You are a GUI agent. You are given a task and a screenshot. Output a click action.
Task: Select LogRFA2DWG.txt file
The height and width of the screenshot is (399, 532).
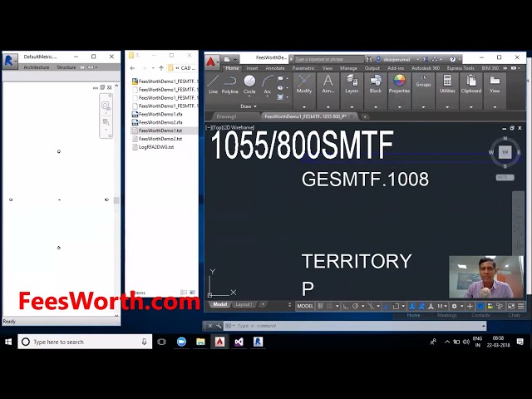click(x=156, y=147)
